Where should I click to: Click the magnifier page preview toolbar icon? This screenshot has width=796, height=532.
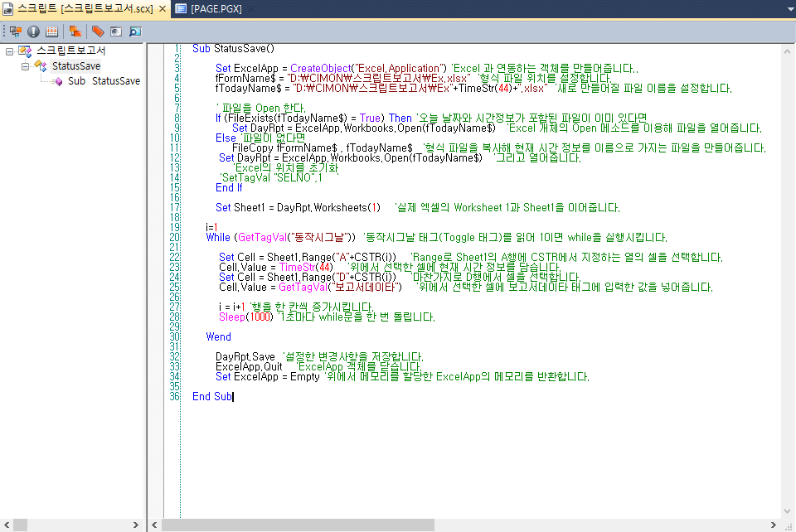[x=135, y=31]
